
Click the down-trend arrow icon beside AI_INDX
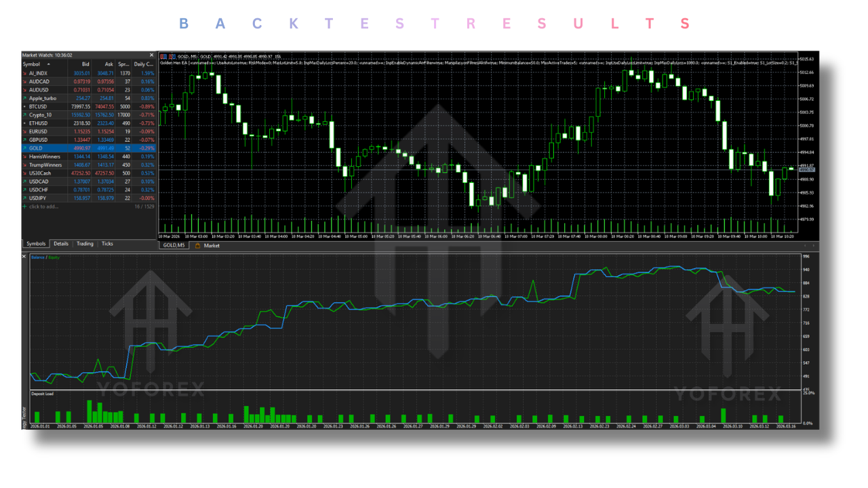[25, 73]
